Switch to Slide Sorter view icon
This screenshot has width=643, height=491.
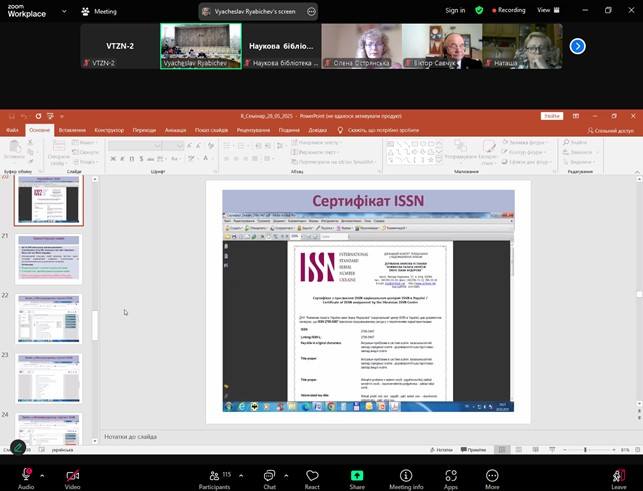[x=519, y=450]
